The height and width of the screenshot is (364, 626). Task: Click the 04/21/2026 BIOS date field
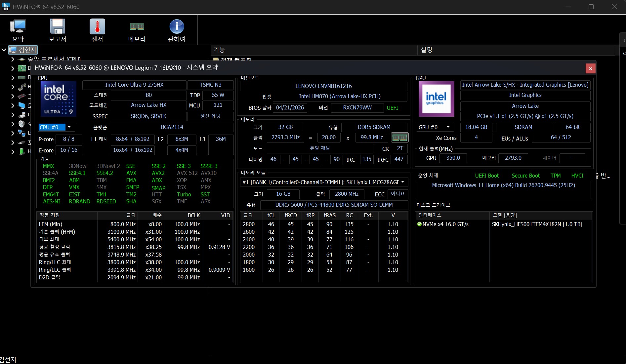point(290,108)
